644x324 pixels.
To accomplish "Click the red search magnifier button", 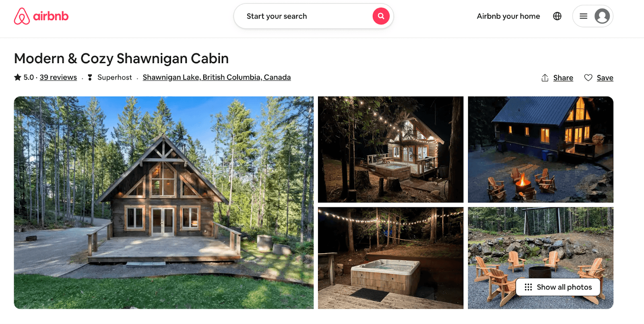I will [381, 16].
